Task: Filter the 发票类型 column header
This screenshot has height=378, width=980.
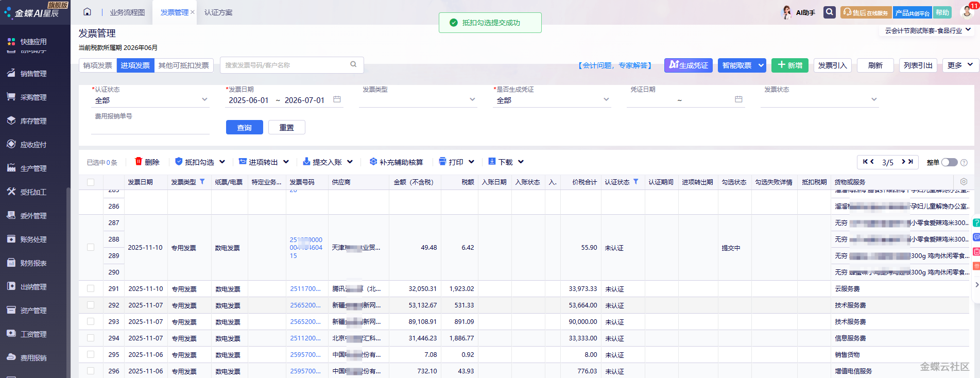Action: [202, 182]
